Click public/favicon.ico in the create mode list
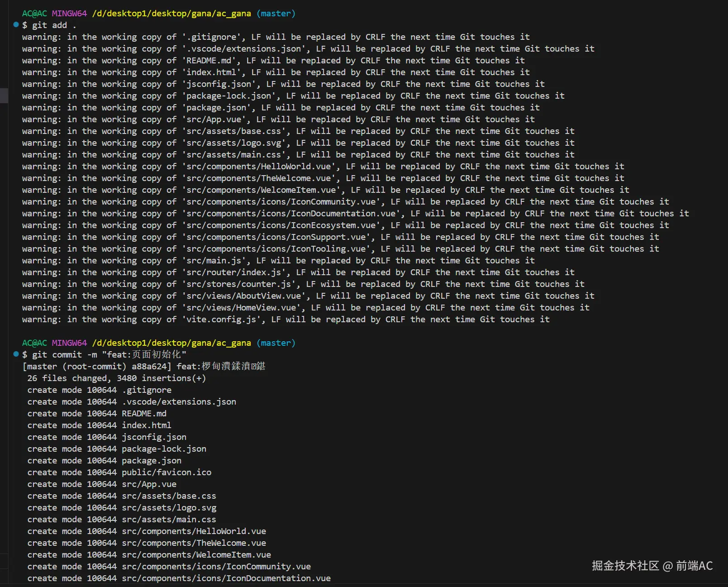 pyautogui.click(x=167, y=472)
